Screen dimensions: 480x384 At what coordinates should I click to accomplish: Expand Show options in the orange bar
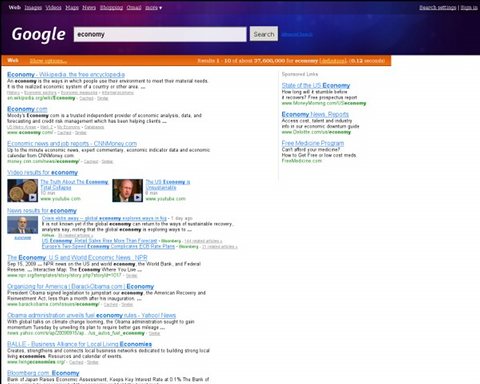click(48, 61)
